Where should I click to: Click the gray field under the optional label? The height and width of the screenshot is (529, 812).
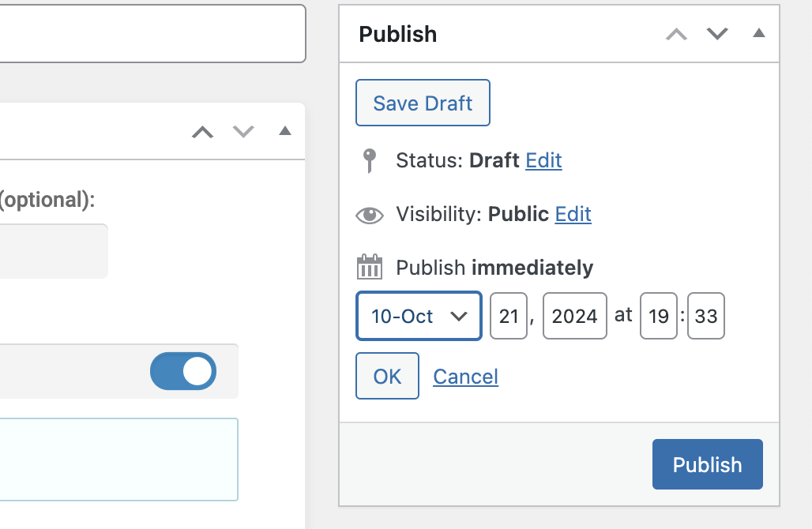coord(54,251)
